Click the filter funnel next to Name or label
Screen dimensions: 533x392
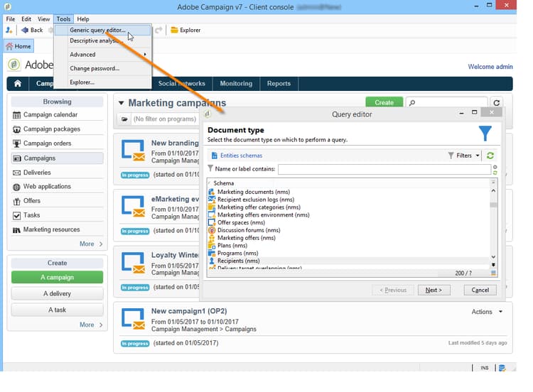pyautogui.click(x=210, y=168)
